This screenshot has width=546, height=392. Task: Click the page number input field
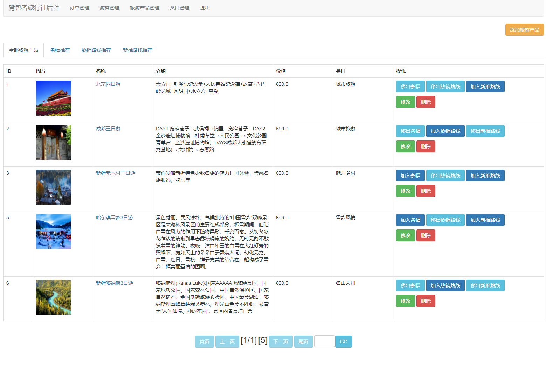coord(324,341)
